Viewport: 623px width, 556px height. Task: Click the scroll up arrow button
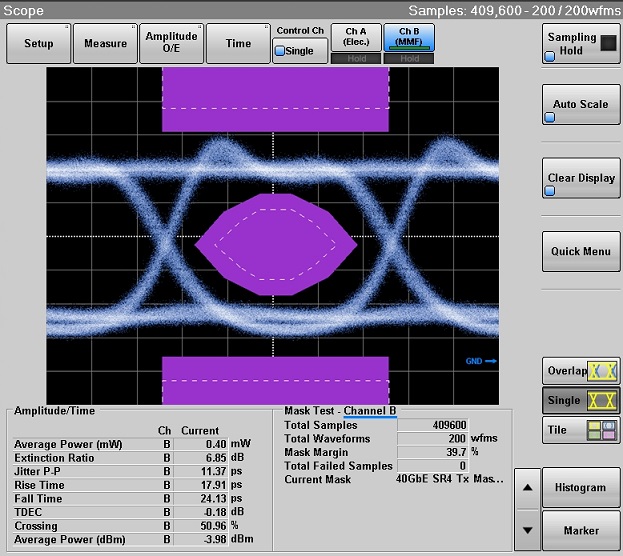(527, 487)
